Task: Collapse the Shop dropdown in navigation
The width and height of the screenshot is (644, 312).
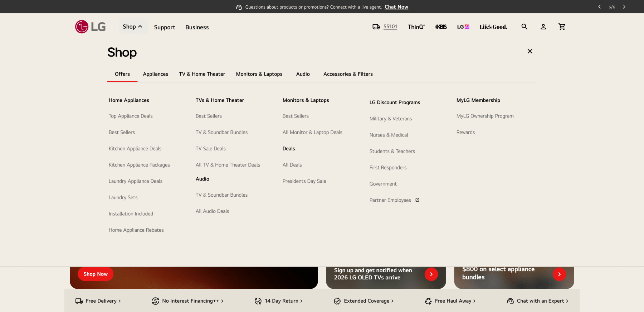Action: click(x=133, y=27)
